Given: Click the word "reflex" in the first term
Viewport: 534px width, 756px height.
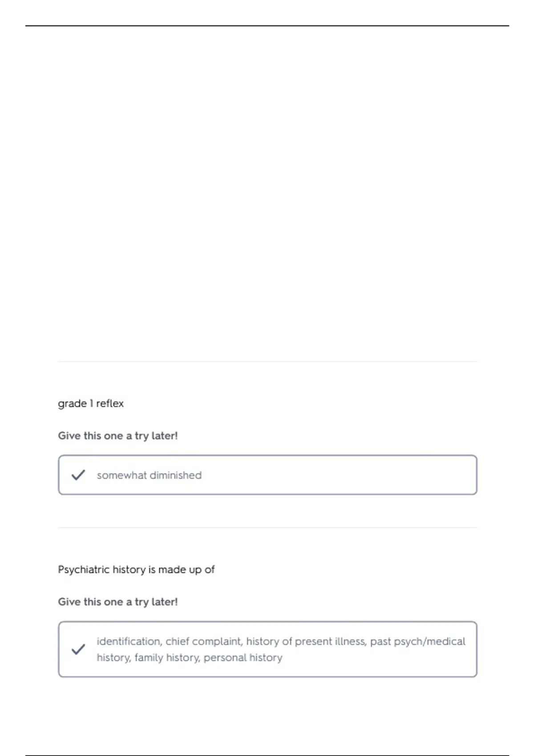Looking at the screenshot, I should coord(110,403).
